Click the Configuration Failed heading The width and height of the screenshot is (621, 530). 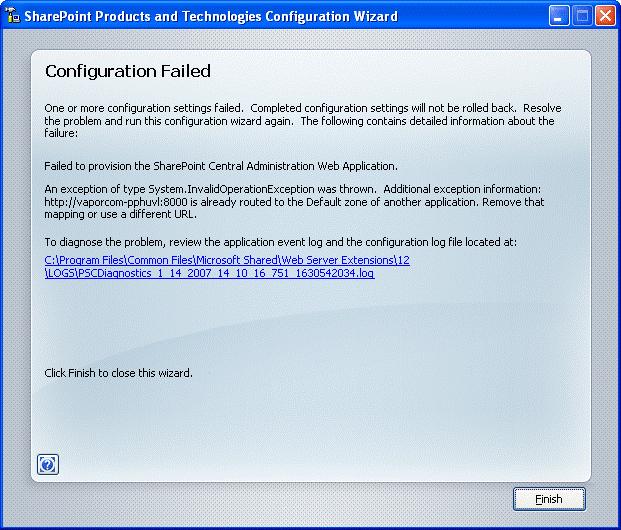click(127, 71)
